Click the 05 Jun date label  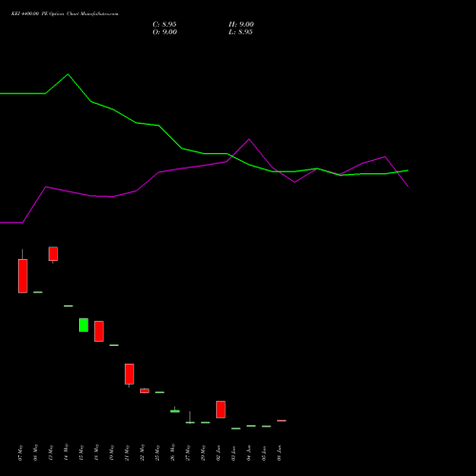click(x=265, y=453)
